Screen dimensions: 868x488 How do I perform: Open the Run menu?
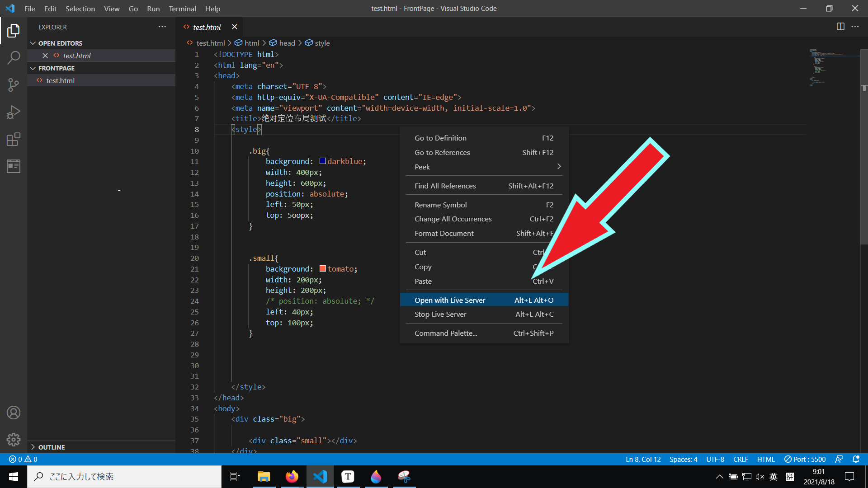point(153,9)
